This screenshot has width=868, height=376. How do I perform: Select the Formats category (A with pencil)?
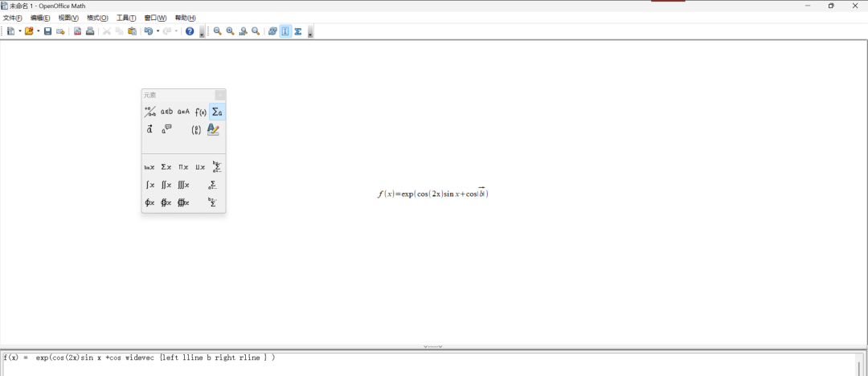(213, 129)
